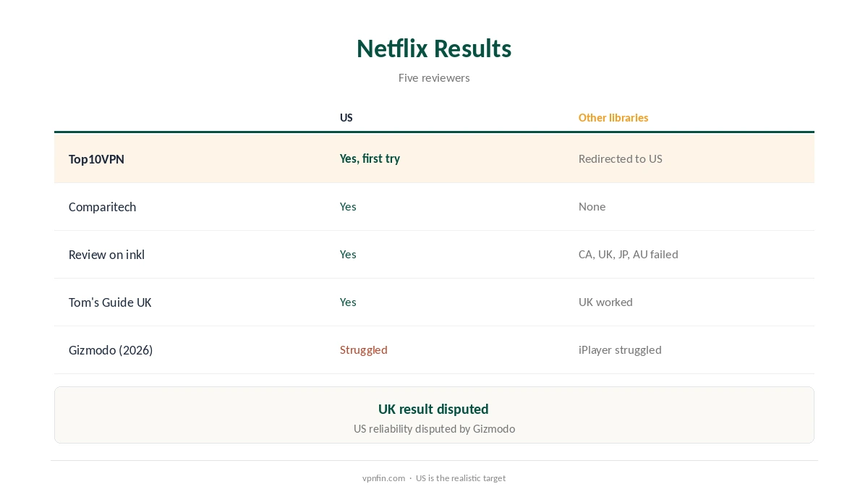Click the 'CA, UK, JP, AU failed' cell

pyautogui.click(x=629, y=254)
